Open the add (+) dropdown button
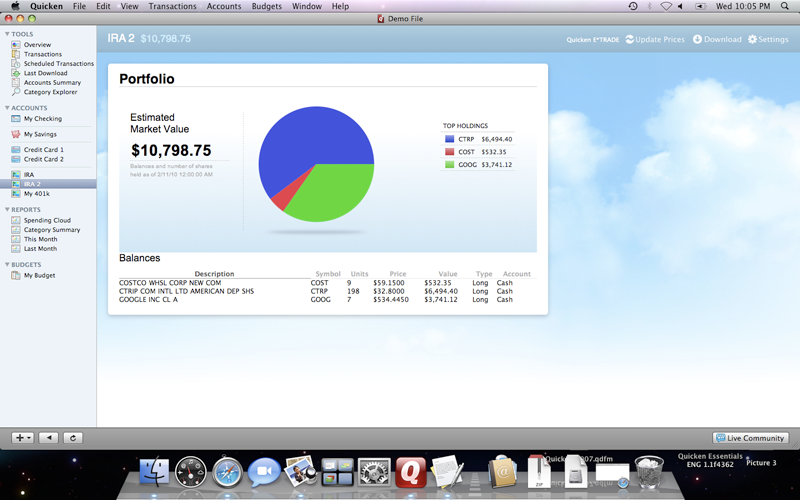 coord(23,438)
